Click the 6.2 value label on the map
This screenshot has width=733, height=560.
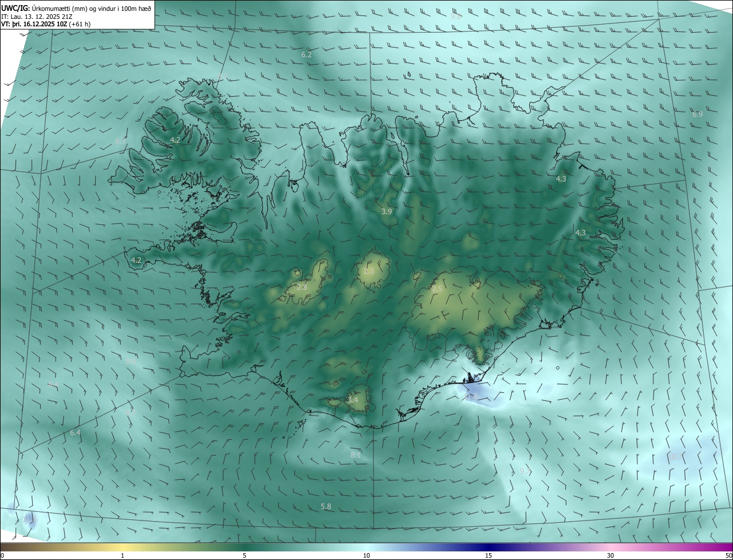[x=306, y=54]
